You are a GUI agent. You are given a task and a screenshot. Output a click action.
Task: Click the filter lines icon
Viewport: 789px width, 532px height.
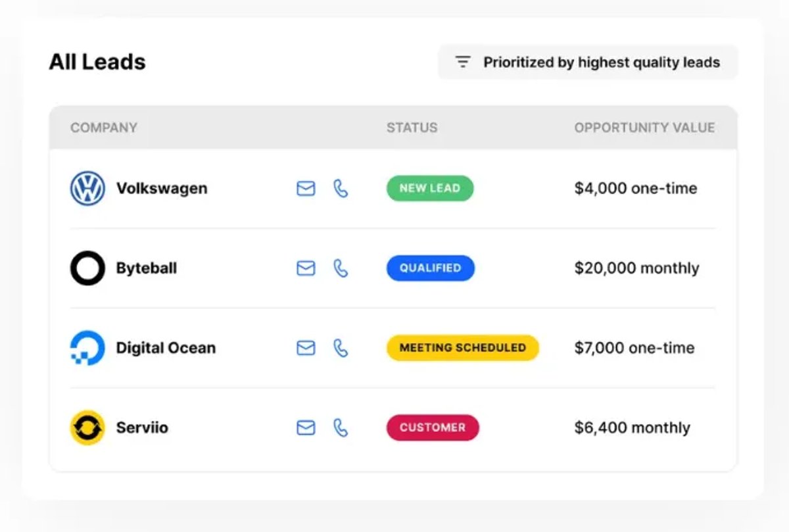tap(464, 62)
